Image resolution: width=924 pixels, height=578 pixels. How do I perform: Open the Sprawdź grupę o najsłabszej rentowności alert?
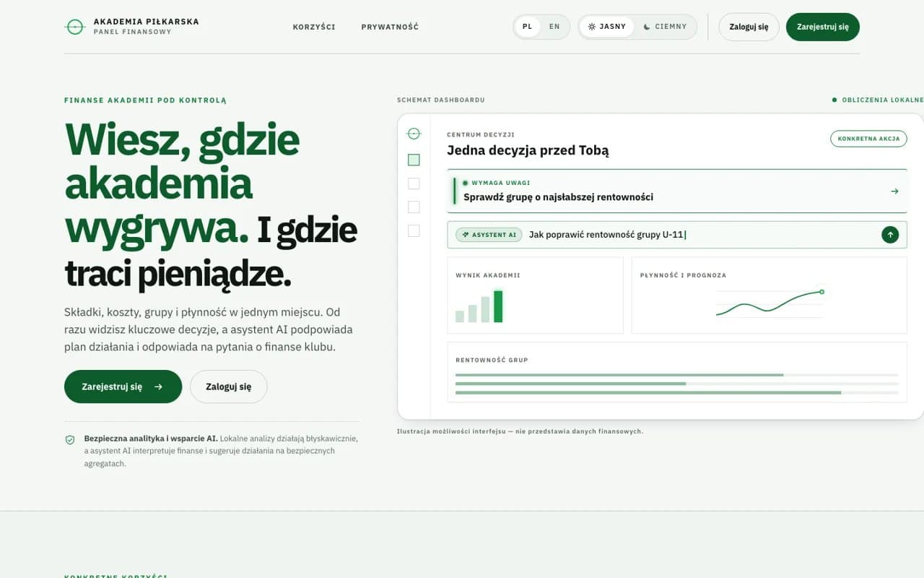click(676, 191)
